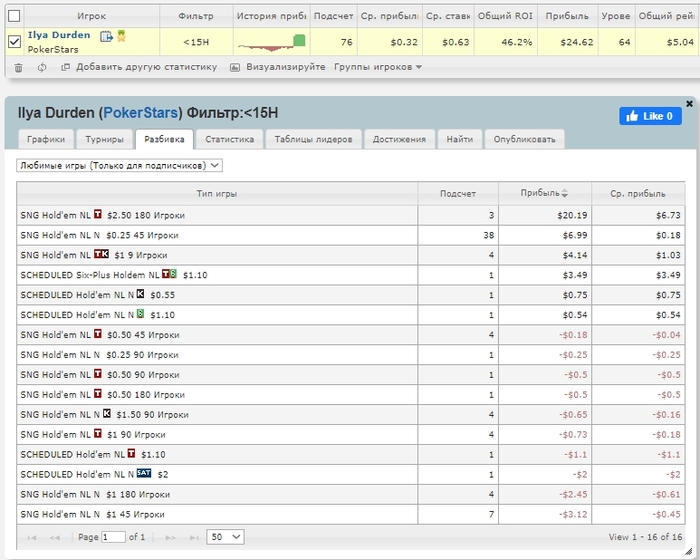Open the Найти tab
700x560 pixels.
click(460, 139)
